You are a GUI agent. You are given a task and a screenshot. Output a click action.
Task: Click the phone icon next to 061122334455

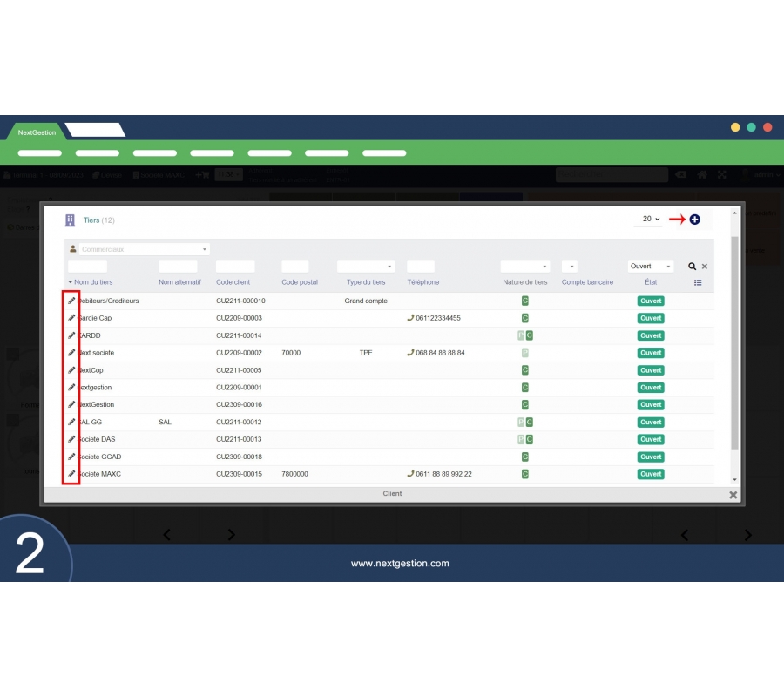410,318
